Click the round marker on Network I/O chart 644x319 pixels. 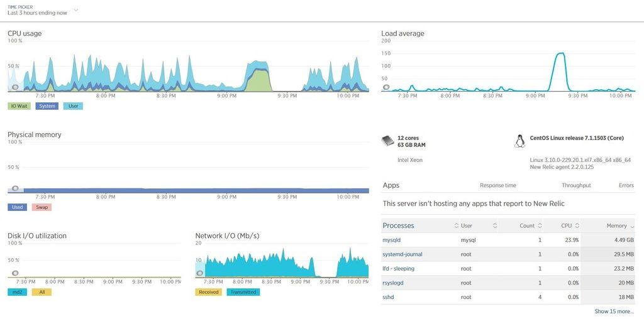[x=201, y=273]
